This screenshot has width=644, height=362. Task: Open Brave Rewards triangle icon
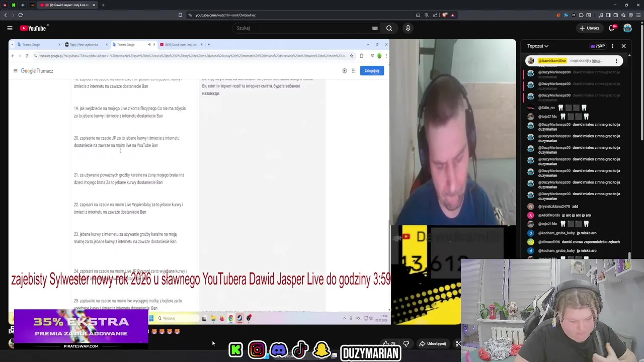(x=452, y=15)
